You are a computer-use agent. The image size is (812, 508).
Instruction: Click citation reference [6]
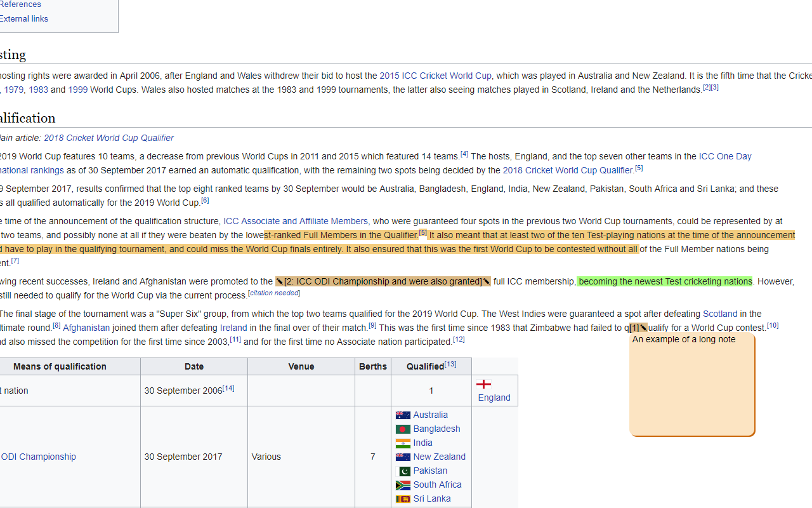pyautogui.click(x=205, y=201)
